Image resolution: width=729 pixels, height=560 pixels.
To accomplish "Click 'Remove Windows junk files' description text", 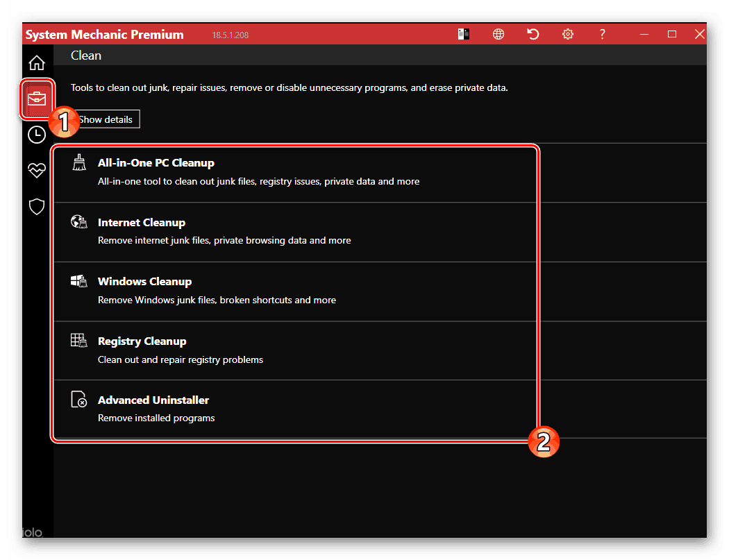I will 217,300.
